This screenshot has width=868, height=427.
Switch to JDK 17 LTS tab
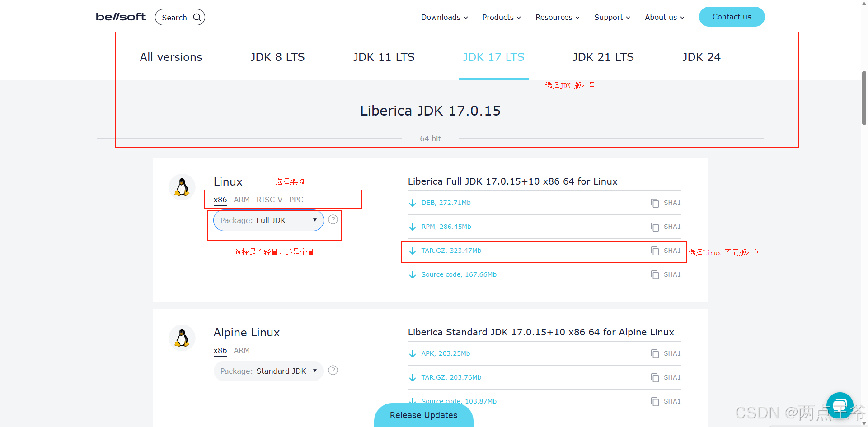point(493,57)
